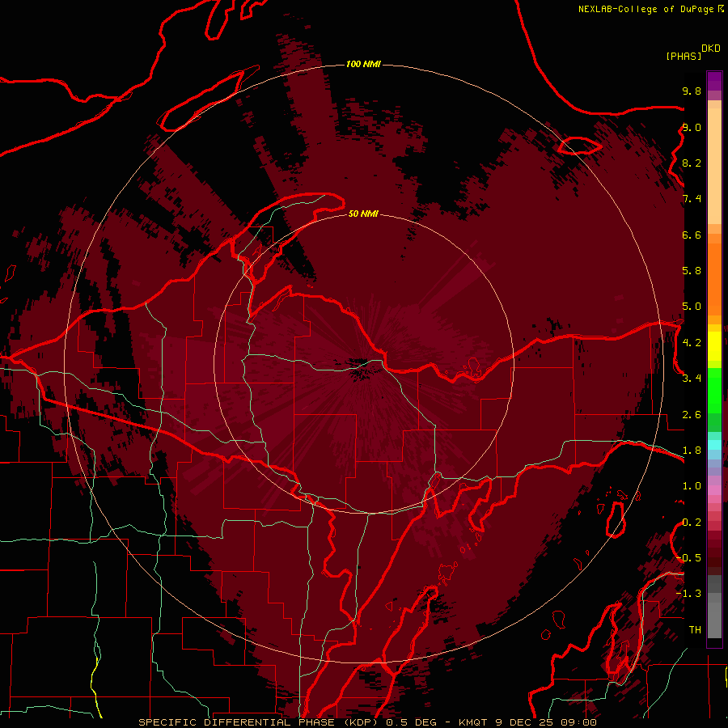Pick the purple band atop the color bar
728x728 pixels.
pos(714,81)
